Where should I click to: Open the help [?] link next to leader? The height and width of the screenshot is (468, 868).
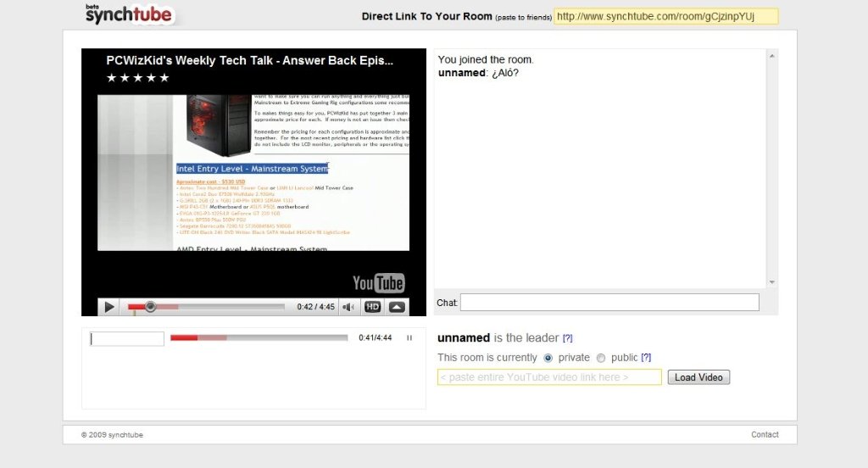coord(568,338)
